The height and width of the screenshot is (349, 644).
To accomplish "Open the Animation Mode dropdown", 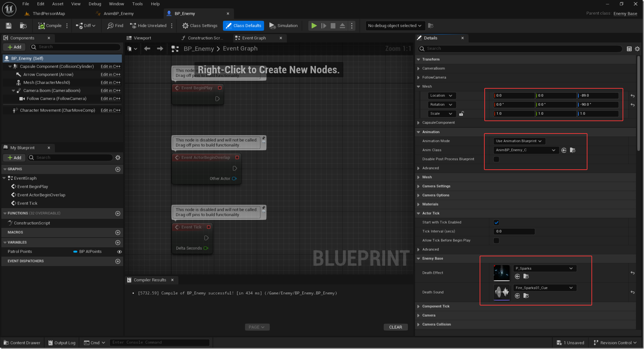I will point(519,141).
